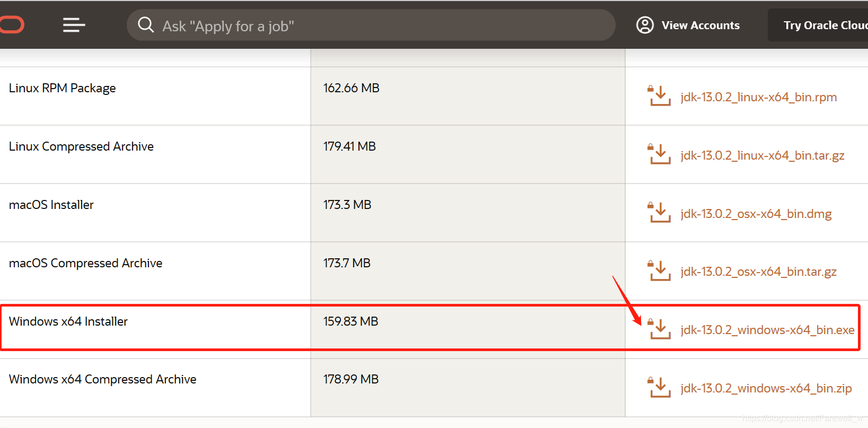Click the Oracle logo
Viewport: 868px width, 428px height.
[x=12, y=25]
